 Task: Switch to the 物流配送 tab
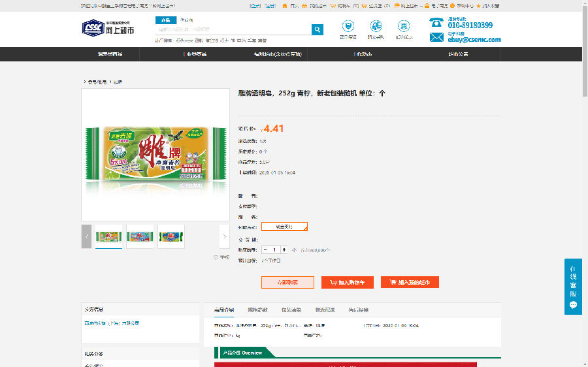point(325,310)
